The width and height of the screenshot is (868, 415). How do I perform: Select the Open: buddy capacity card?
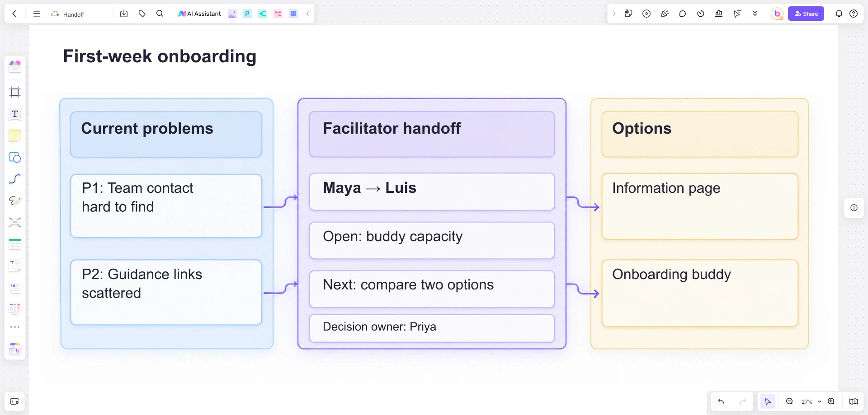click(432, 240)
